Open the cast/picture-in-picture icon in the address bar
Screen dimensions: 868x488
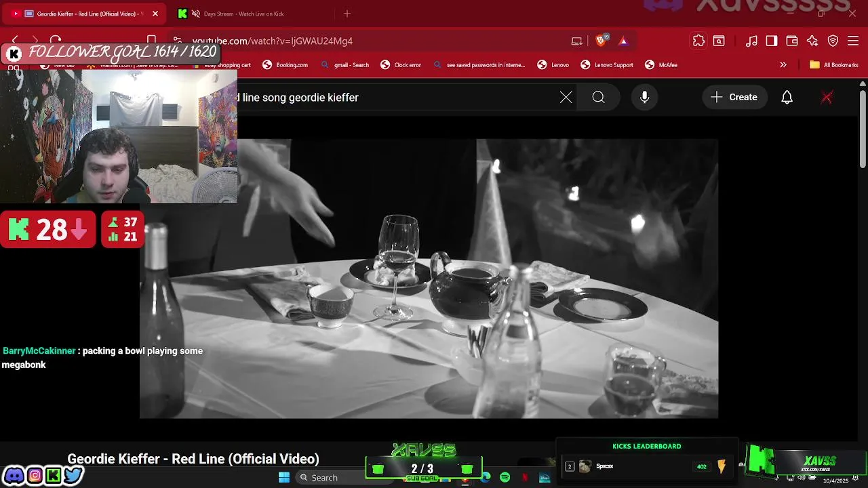click(577, 41)
